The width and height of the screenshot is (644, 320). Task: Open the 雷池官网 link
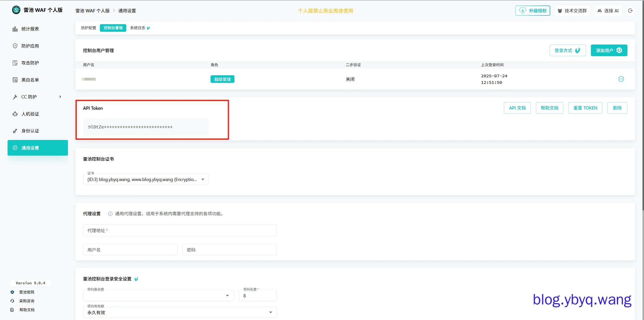[27, 292]
